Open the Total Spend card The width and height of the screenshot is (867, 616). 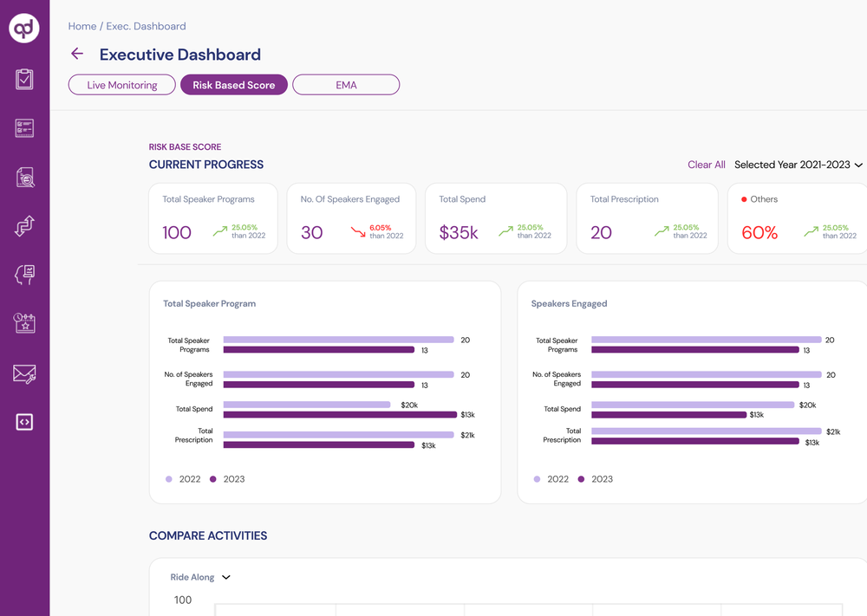point(496,219)
